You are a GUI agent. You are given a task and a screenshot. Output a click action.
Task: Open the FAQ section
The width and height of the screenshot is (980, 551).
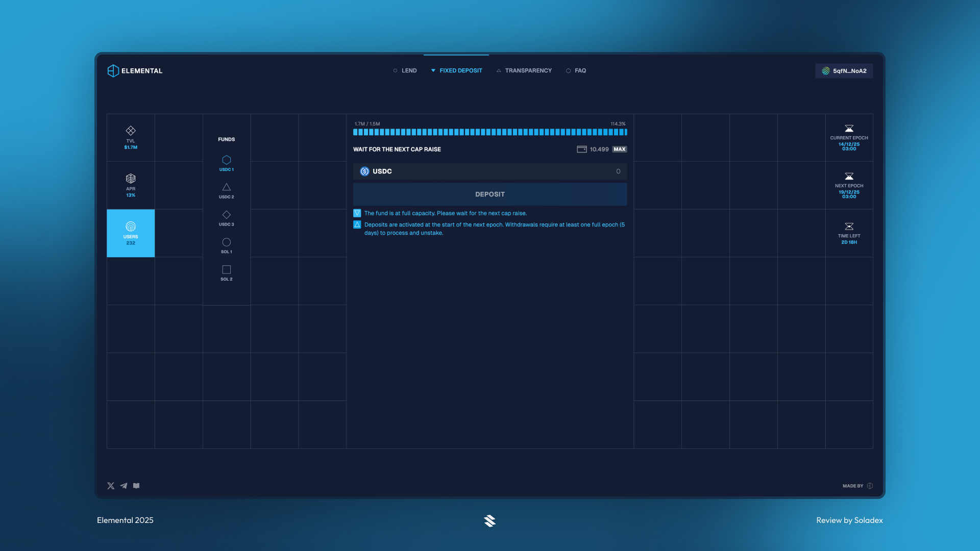580,70
